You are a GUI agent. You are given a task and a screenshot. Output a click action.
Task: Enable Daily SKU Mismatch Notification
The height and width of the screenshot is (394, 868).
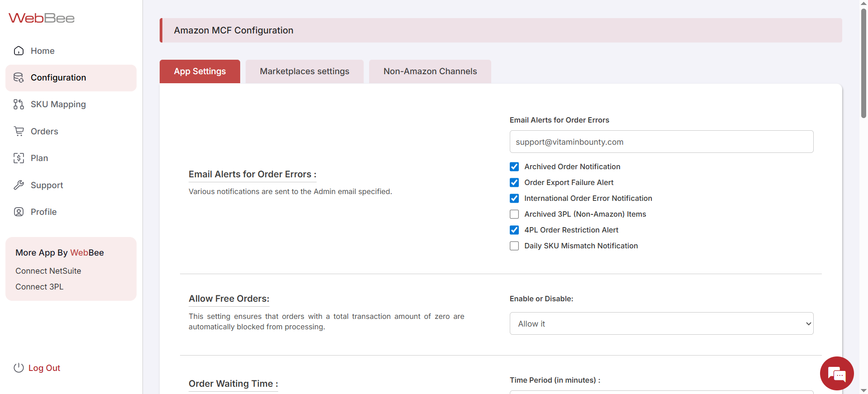click(x=514, y=246)
